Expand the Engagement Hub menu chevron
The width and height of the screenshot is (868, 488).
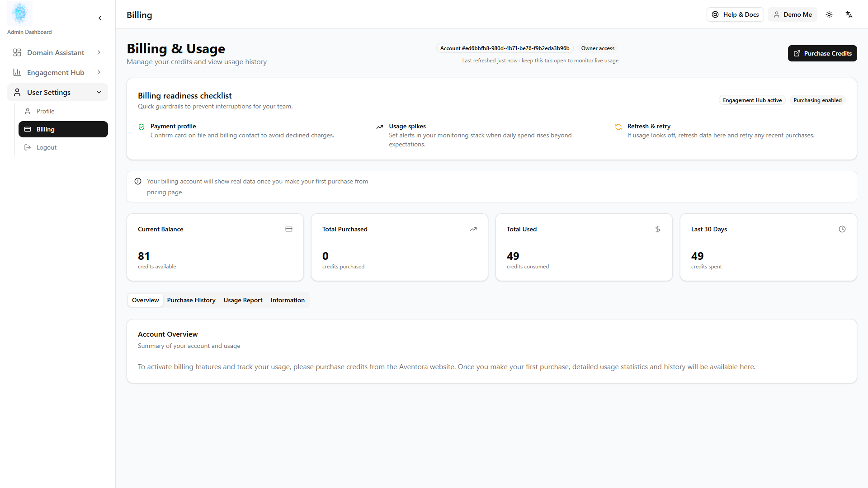(99, 72)
